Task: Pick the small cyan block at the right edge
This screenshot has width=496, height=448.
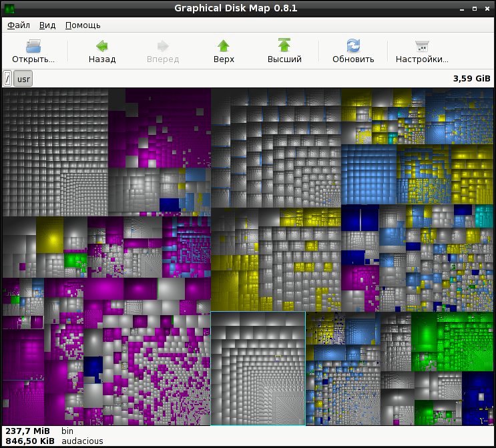Action: 483,216
